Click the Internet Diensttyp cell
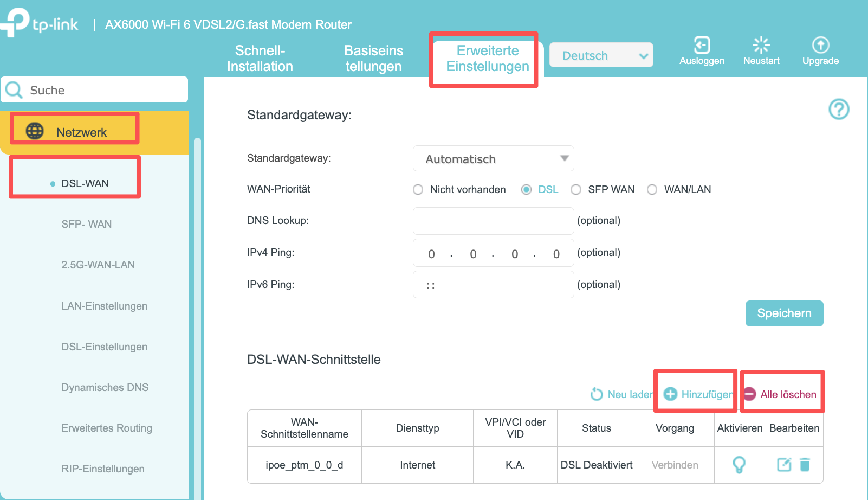The height and width of the screenshot is (500, 868). pyautogui.click(x=417, y=465)
